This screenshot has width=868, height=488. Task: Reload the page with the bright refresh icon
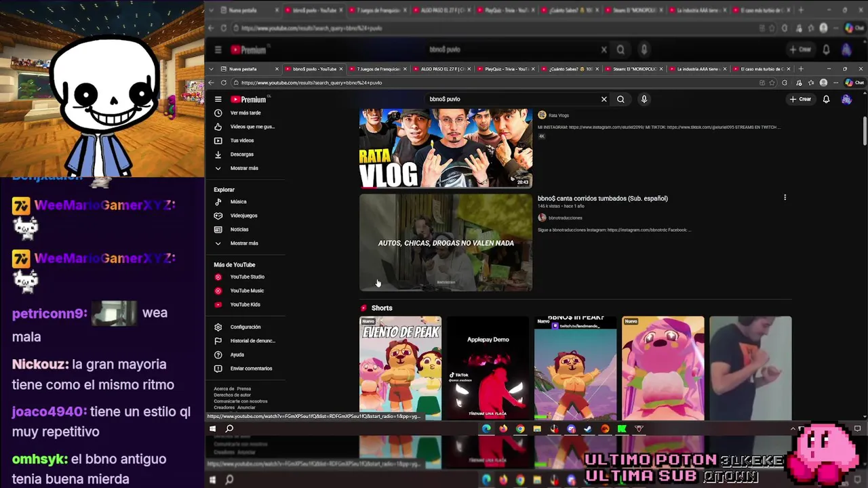click(x=224, y=83)
